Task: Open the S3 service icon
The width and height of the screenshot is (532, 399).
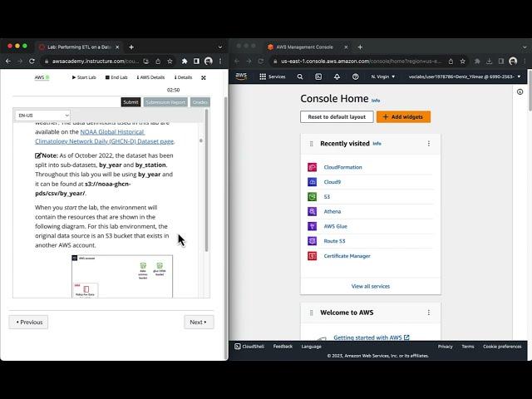Action: [x=313, y=196]
